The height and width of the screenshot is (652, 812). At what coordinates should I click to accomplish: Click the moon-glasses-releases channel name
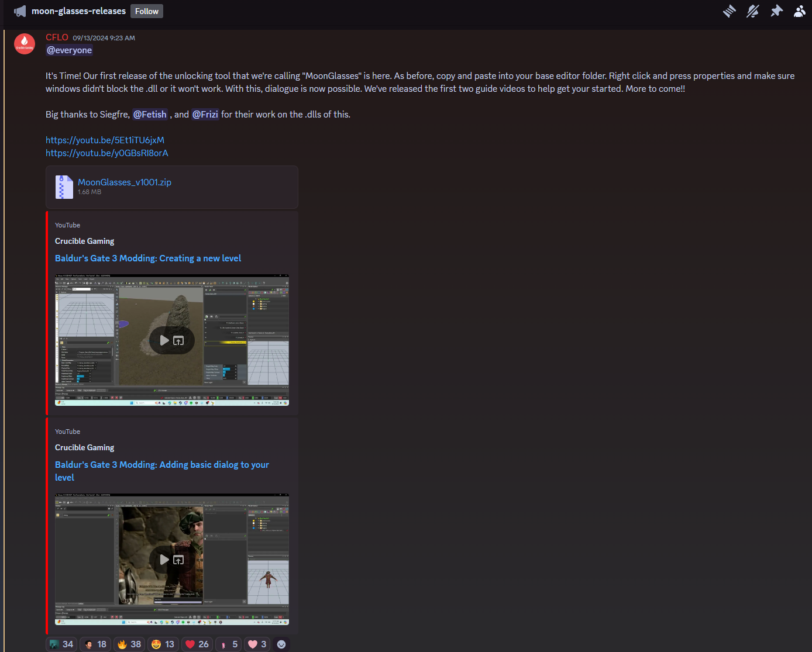click(x=78, y=11)
